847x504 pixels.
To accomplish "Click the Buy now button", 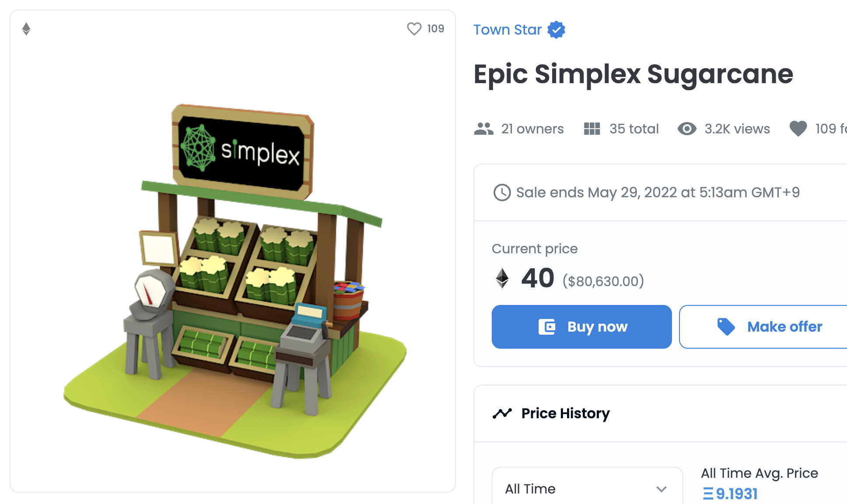I will point(581,327).
